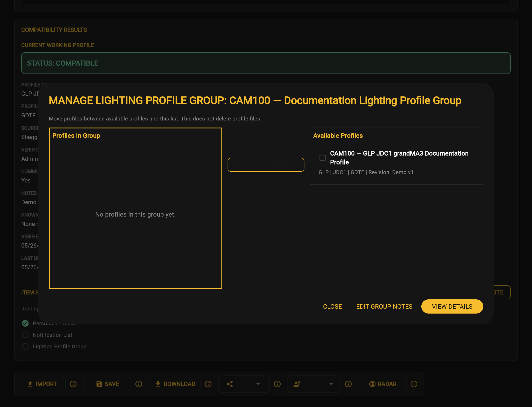Click the 'COMPATIBILITY RESULTS' heading
Viewport: 532px width, 407px height.
(x=54, y=30)
